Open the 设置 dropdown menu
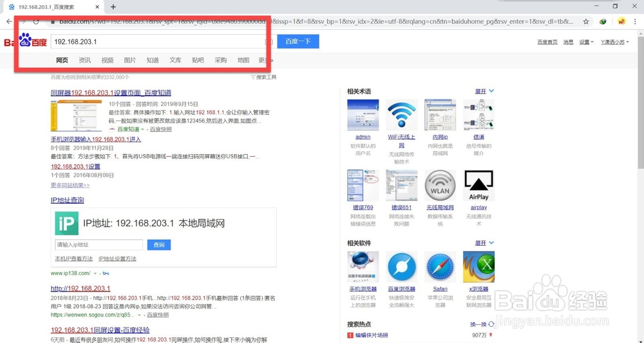The image size is (644, 343). (586, 42)
